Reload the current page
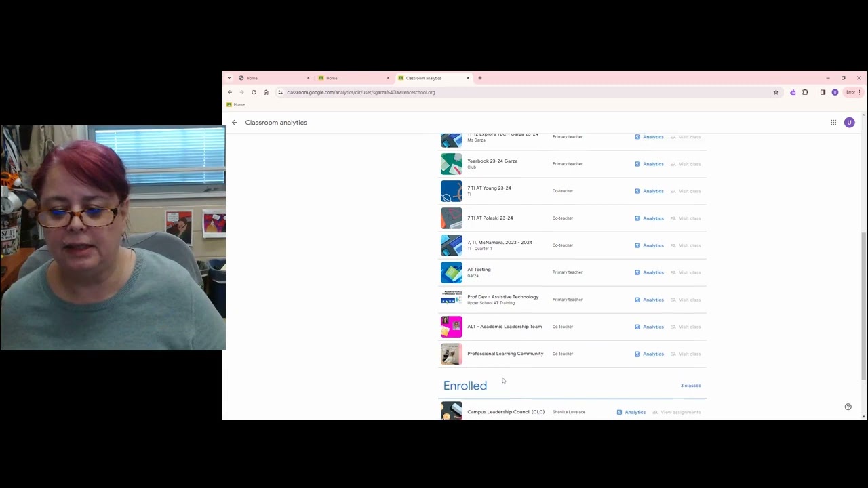Screen dimensions: 868x488 254,92
